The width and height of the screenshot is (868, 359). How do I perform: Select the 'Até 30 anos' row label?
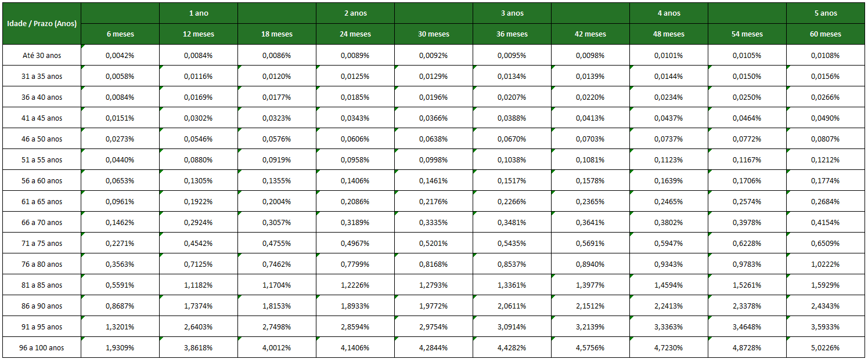pyautogui.click(x=42, y=55)
